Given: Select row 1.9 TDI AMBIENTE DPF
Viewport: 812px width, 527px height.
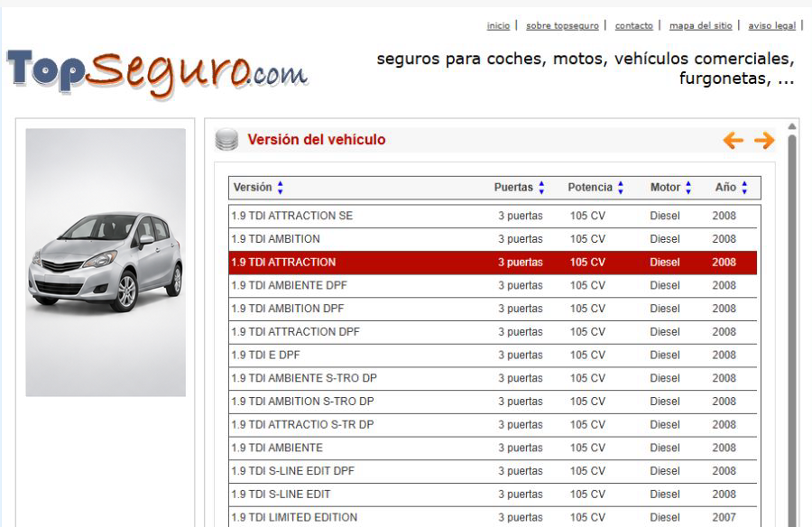Looking at the screenshot, I should coord(493,285).
